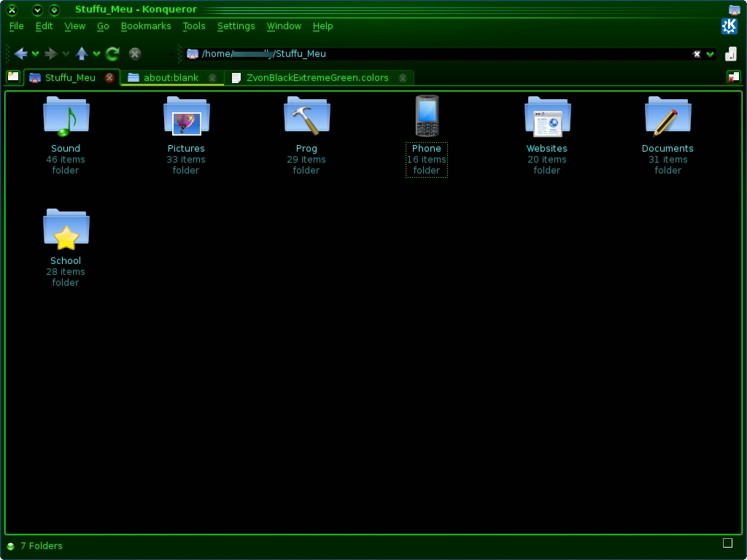Go back with the Back arrow
This screenshot has height=560, width=747.
(x=20, y=54)
